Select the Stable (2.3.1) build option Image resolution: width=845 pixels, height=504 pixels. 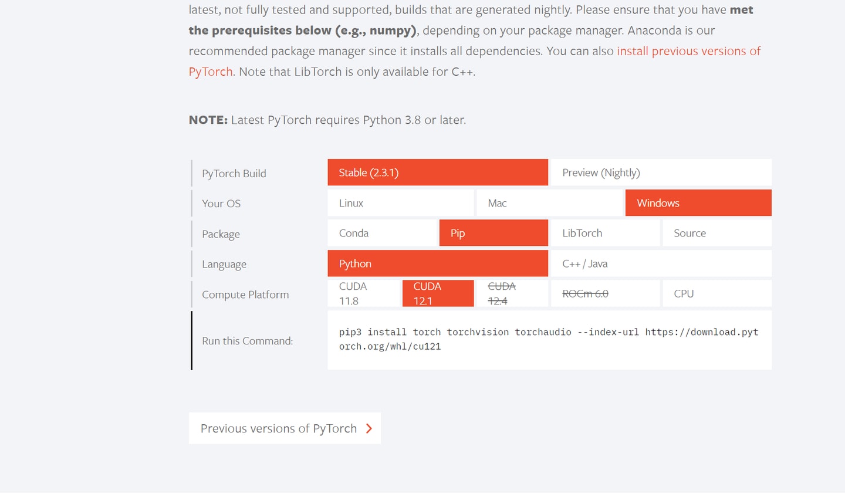pyautogui.click(x=438, y=172)
